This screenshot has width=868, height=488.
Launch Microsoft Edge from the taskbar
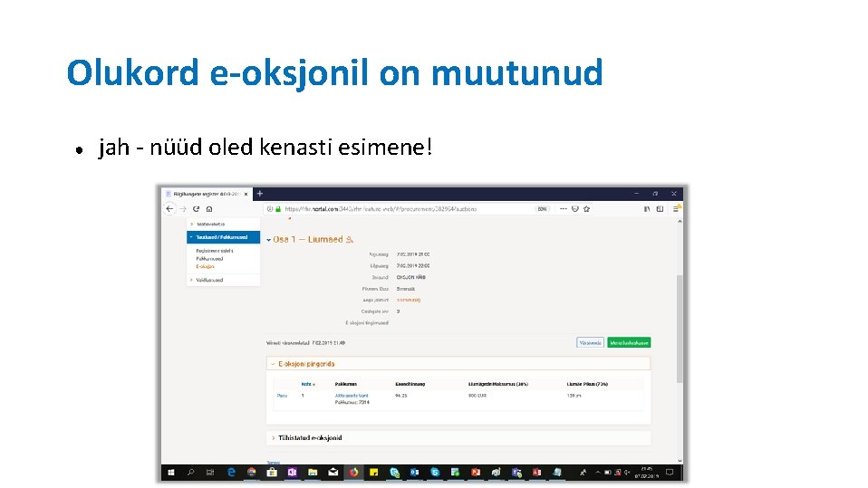tap(231, 472)
